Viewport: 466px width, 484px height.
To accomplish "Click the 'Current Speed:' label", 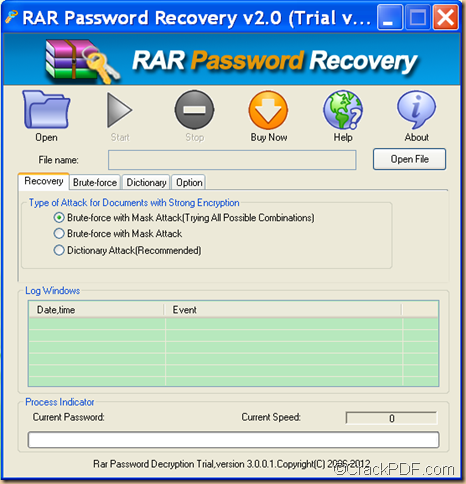I will 271,417.
